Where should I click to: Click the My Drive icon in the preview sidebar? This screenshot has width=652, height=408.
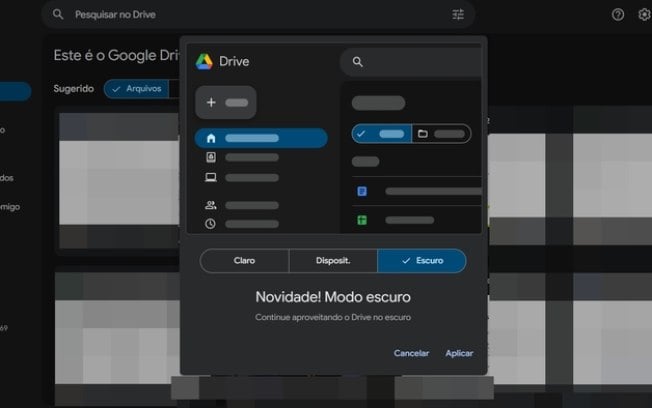coord(211,157)
